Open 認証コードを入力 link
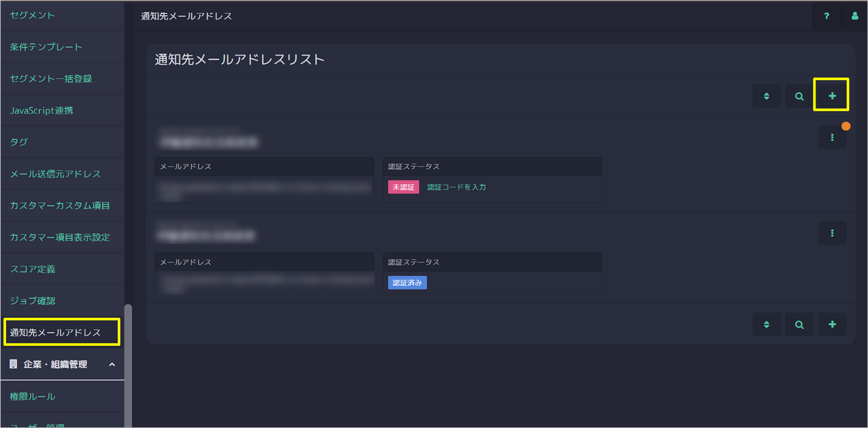This screenshot has width=868, height=428. point(456,186)
